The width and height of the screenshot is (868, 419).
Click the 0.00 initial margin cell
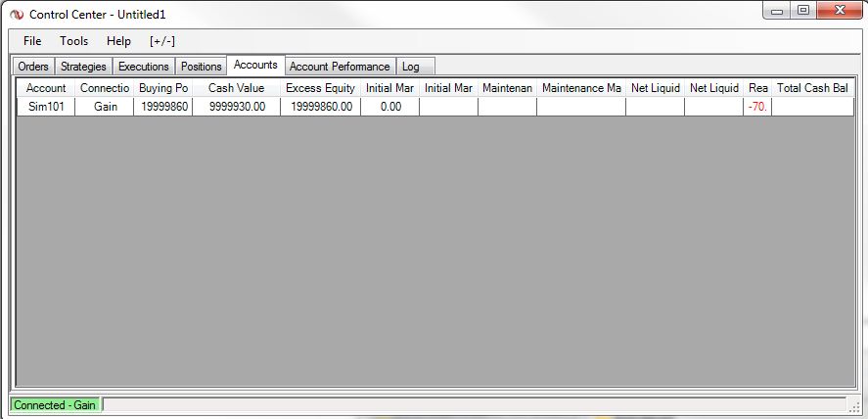click(x=390, y=107)
